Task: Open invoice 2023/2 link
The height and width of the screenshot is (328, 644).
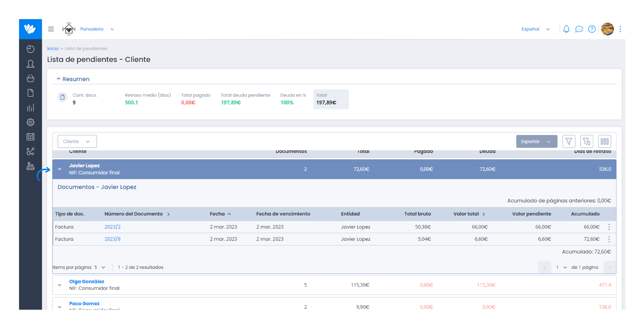Action: (112, 227)
